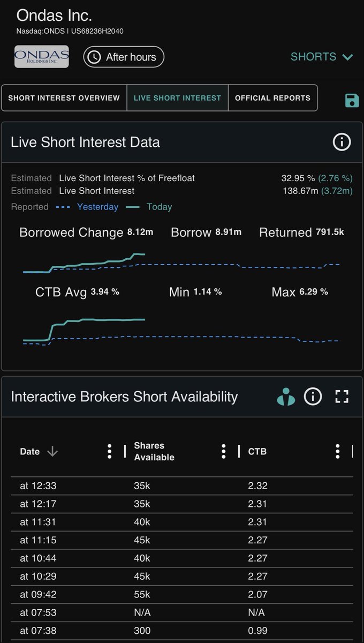Screen dimensions: 364x643
Task: Click the Ondas Inc. company title
Action: 54,14
